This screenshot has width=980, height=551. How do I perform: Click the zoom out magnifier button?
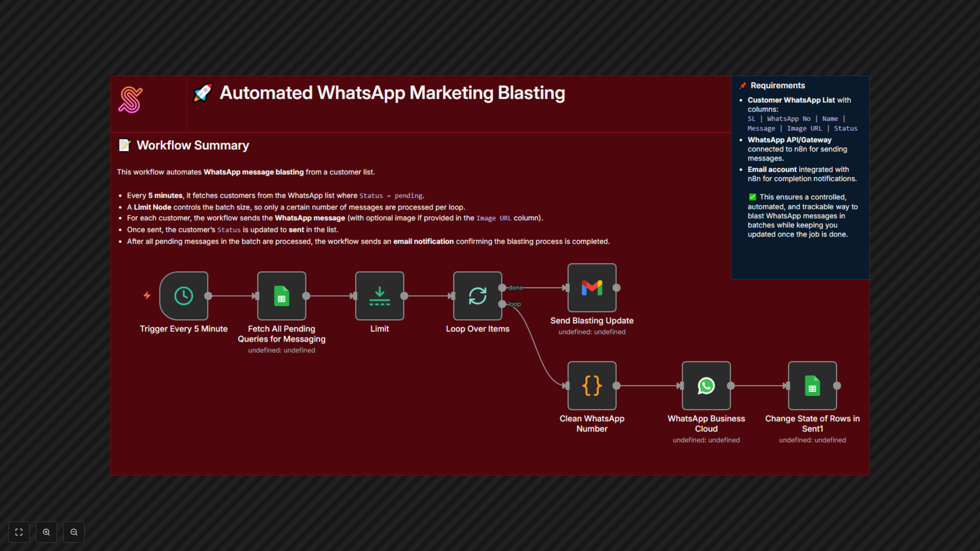(74, 532)
